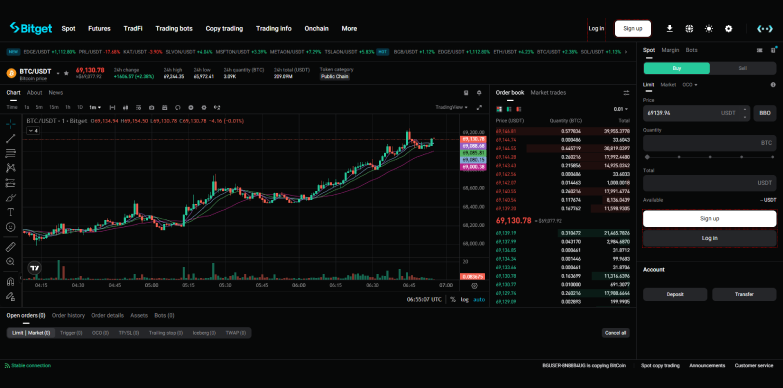Click quantity slider midpoint marker
This screenshot has height=388, width=783.
click(x=710, y=157)
